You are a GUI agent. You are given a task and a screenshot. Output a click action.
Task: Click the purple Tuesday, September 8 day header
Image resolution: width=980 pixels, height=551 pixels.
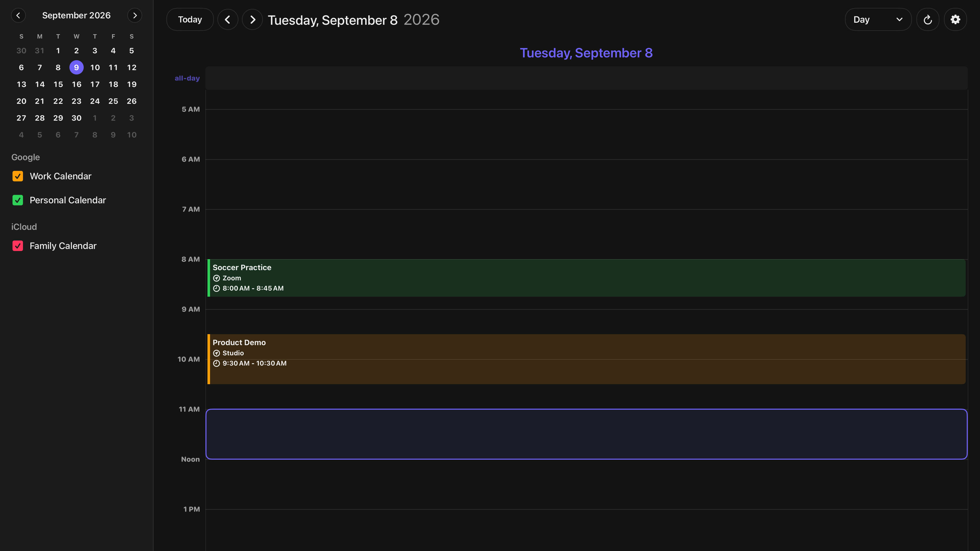pos(586,53)
